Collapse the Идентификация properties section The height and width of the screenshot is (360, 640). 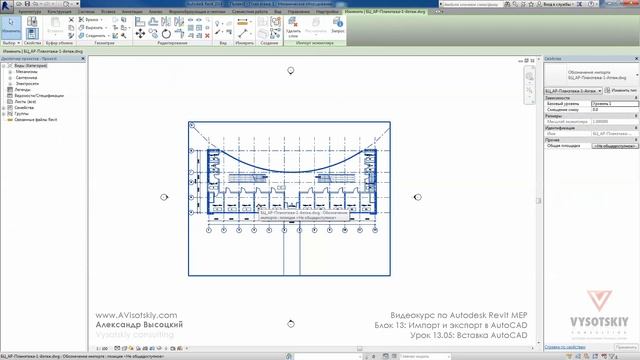tap(636, 128)
